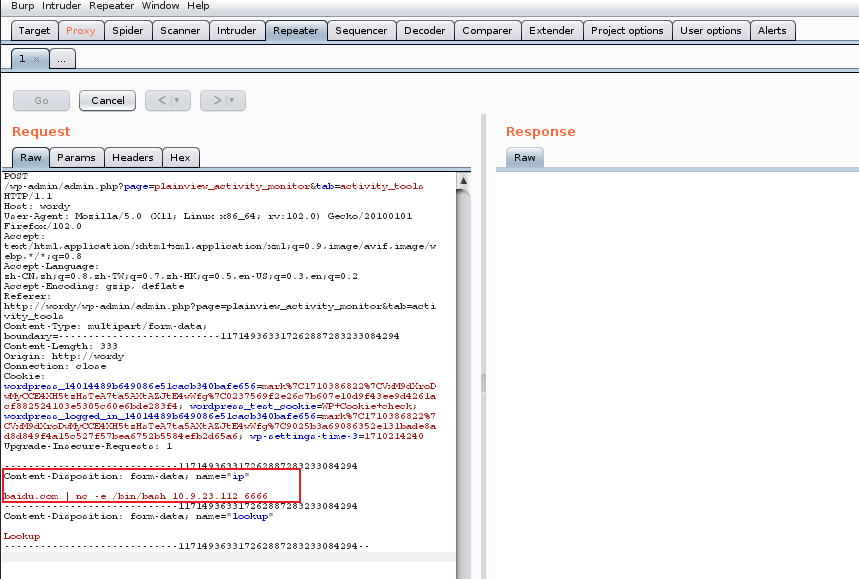
Task: Click the Go button
Action: click(42, 101)
